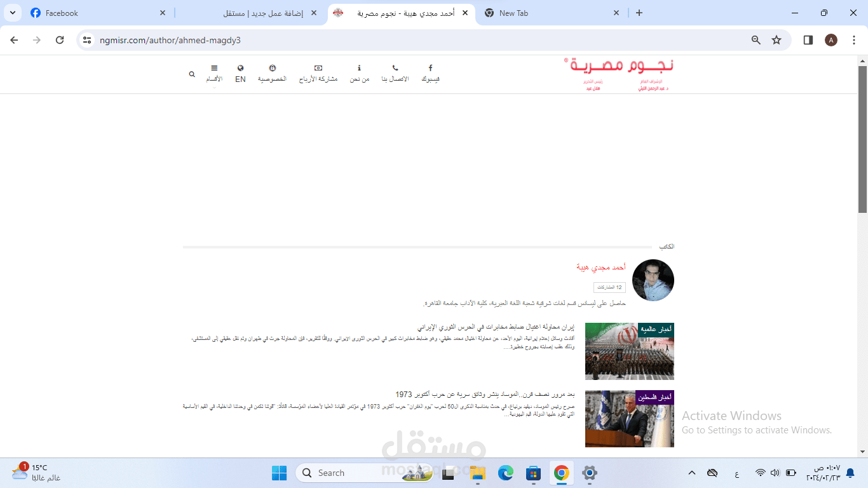The width and height of the screenshot is (868, 488).
Task: Click the cloud sync off tray icon
Action: click(712, 473)
